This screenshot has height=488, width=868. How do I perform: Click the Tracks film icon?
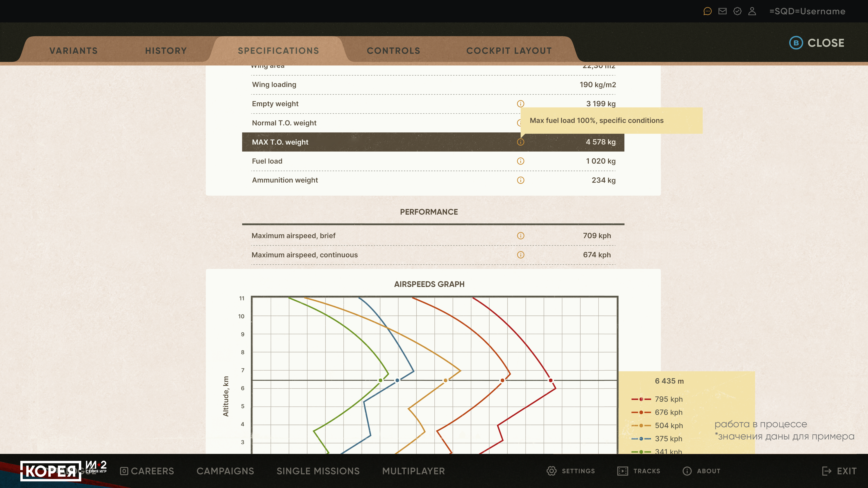coord(622,471)
